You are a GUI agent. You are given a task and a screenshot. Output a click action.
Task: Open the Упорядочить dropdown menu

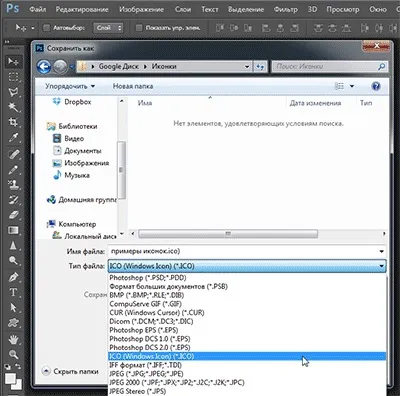(70, 86)
